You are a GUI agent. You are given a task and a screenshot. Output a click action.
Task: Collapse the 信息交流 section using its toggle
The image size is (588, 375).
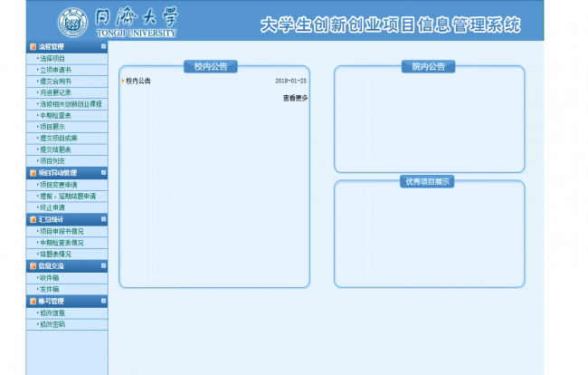102,266
